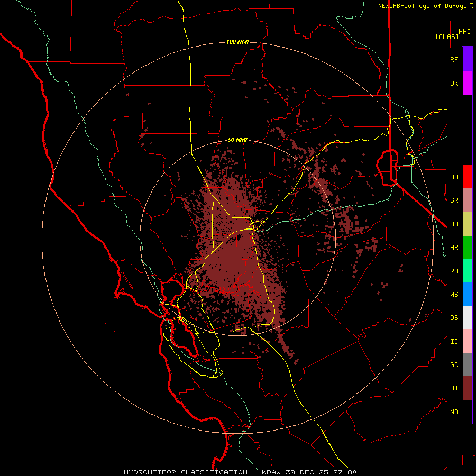Choose the WS blue legend swatch
This screenshot has width=476, height=476.
click(x=467, y=294)
